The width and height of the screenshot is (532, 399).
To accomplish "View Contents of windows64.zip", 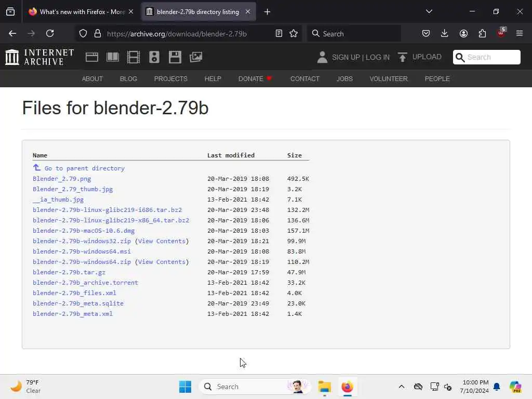I will 162,262.
